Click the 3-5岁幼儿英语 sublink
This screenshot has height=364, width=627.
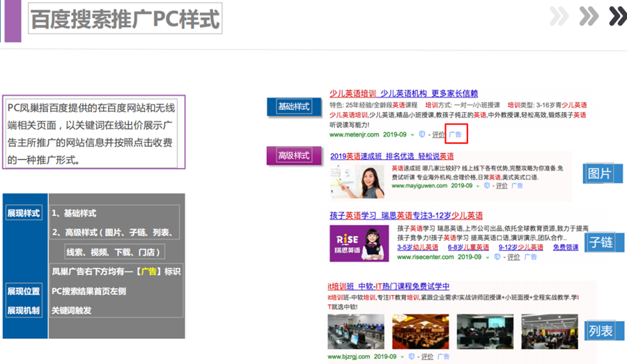tap(417, 247)
